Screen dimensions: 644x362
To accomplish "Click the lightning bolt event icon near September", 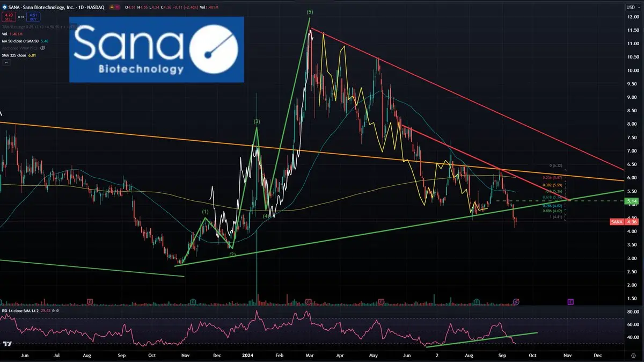I will point(517,302).
